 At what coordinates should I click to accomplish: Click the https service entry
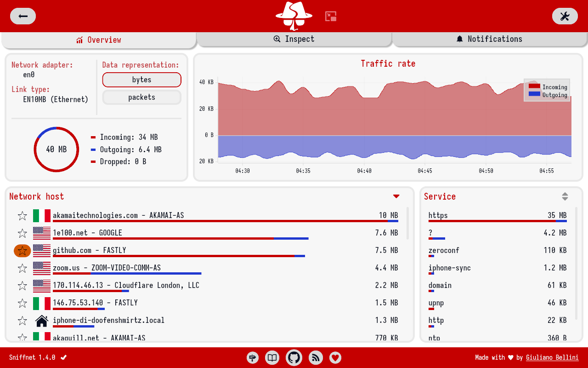[x=498, y=215]
